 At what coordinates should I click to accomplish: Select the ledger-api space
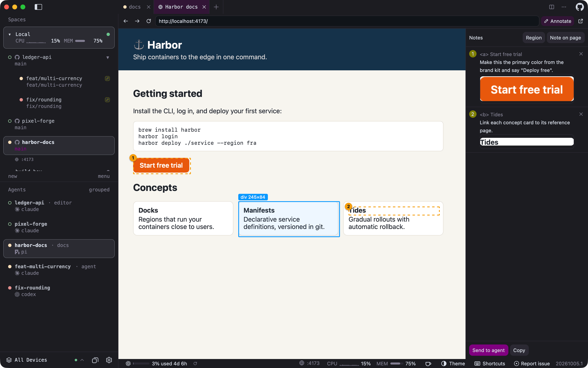[59, 60]
